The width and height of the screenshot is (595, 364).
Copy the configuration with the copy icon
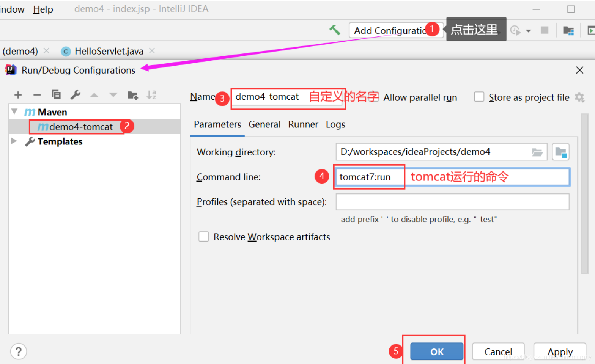(x=56, y=94)
